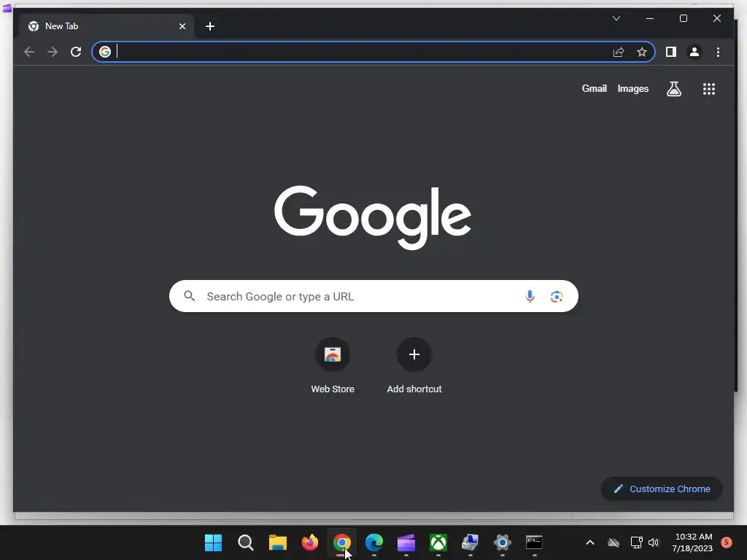The height and width of the screenshot is (560, 747).
Task: Open the tab search dropdown arrow
Action: click(616, 18)
